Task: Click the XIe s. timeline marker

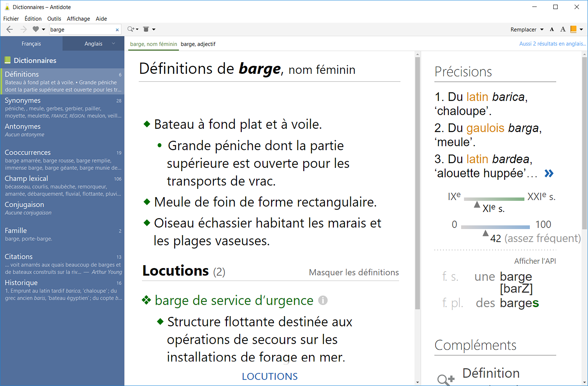Action: pyautogui.click(x=477, y=205)
